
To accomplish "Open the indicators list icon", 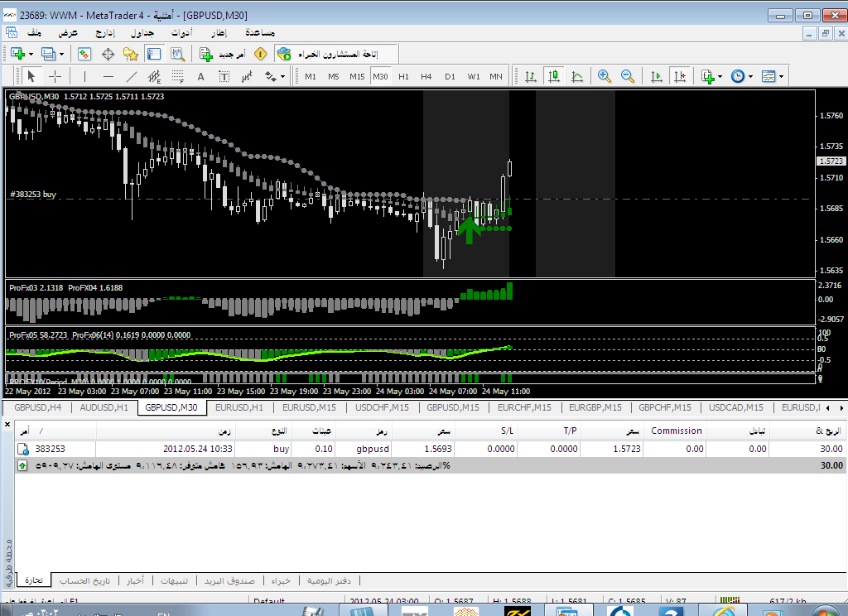I will (x=708, y=76).
